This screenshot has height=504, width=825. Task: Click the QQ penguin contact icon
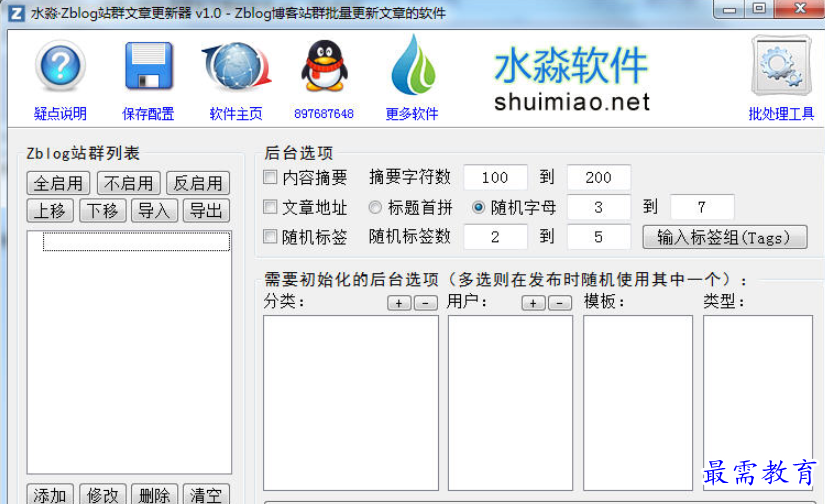pyautogui.click(x=324, y=66)
